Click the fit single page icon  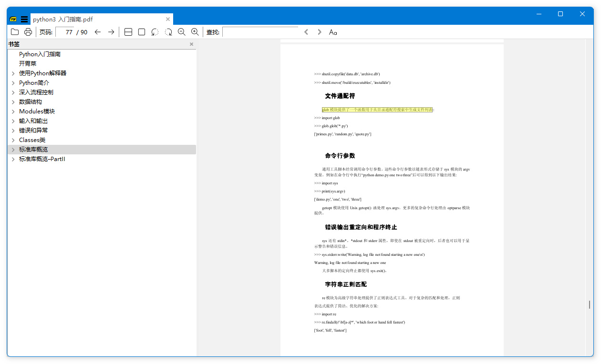(142, 32)
